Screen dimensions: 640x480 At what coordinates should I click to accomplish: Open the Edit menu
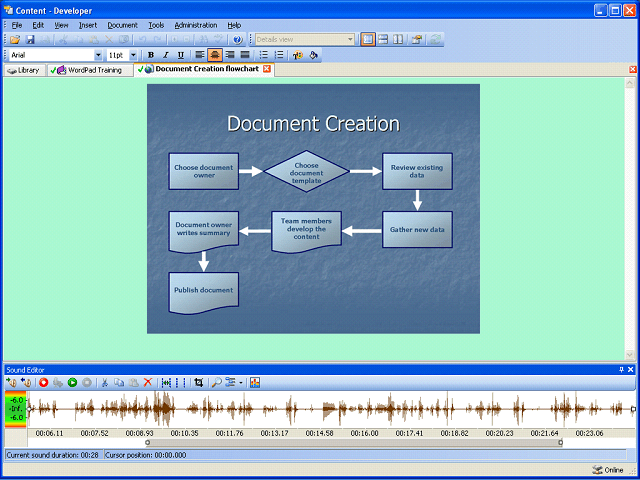tap(38, 25)
